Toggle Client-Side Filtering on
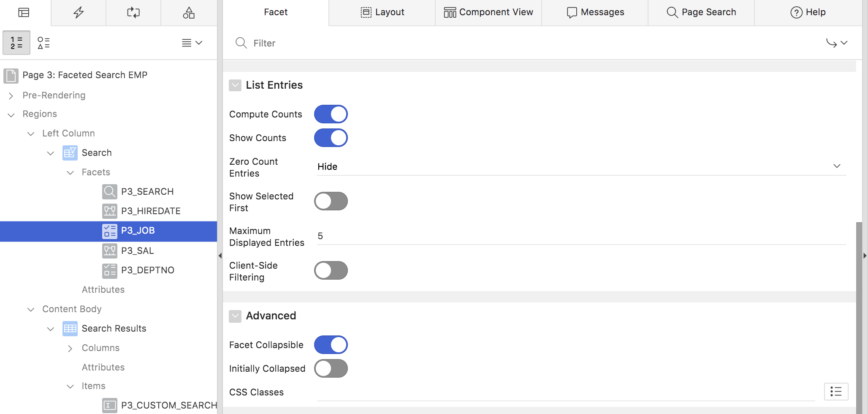The height and width of the screenshot is (414, 868). (331, 270)
